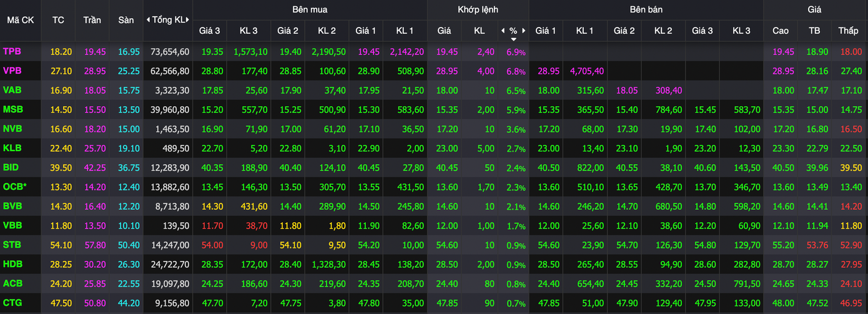
Task: Sort by the Mã CK column header
Action: pyautogui.click(x=21, y=20)
